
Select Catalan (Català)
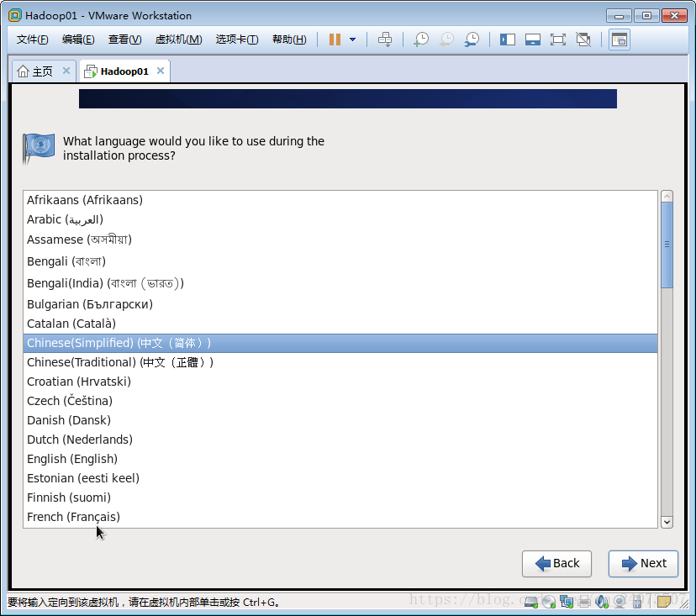pos(340,324)
